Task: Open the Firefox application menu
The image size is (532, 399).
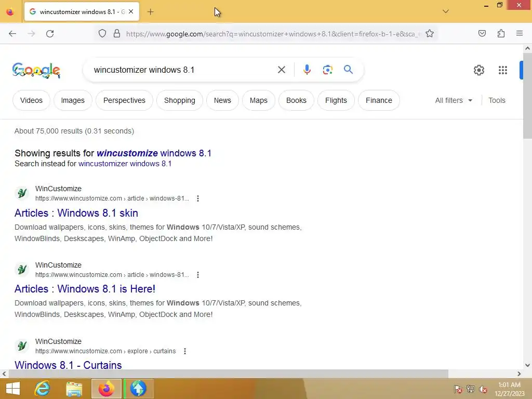Action: tap(520, 33)
